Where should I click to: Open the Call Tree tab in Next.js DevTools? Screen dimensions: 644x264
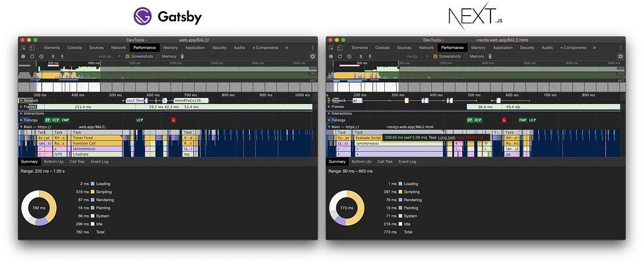point(385,162)
